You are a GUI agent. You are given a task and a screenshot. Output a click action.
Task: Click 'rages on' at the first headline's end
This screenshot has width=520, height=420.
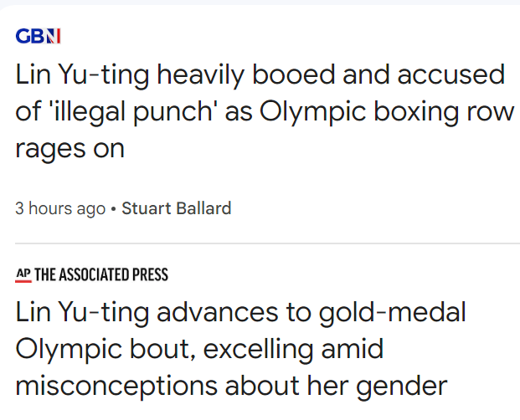click(70, 148)
